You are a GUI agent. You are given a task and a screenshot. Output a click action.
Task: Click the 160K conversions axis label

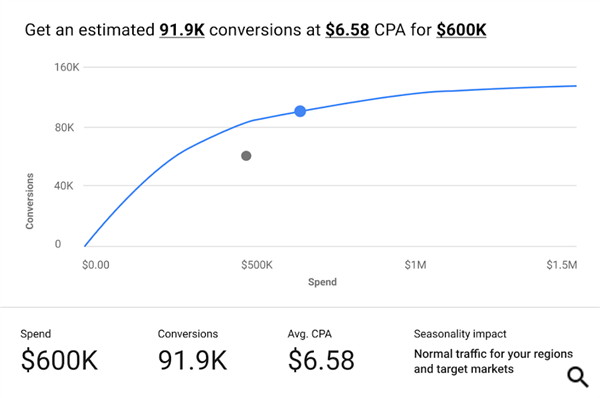[x=67, y=67]
